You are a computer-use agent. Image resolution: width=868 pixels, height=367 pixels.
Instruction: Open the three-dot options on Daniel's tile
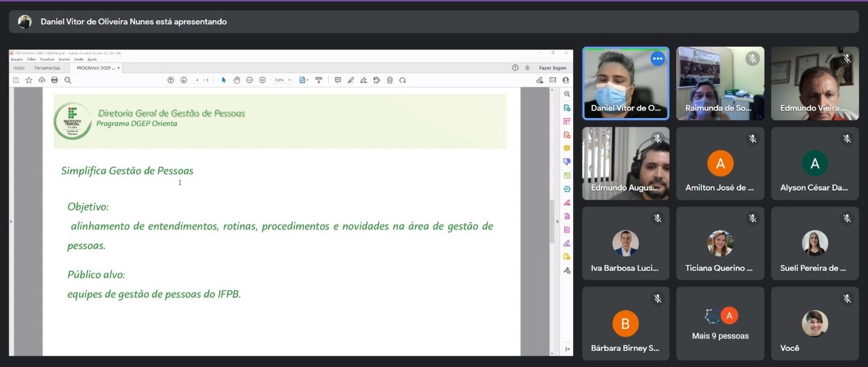tap(657, 59)
